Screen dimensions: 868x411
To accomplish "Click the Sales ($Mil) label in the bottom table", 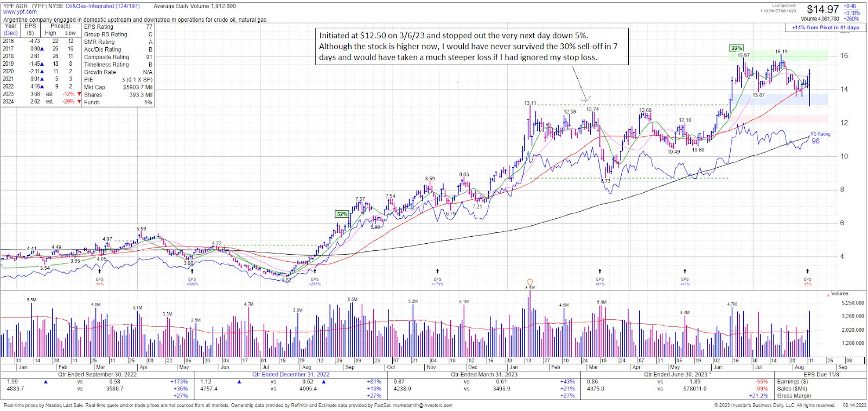I will pos(793,389).
